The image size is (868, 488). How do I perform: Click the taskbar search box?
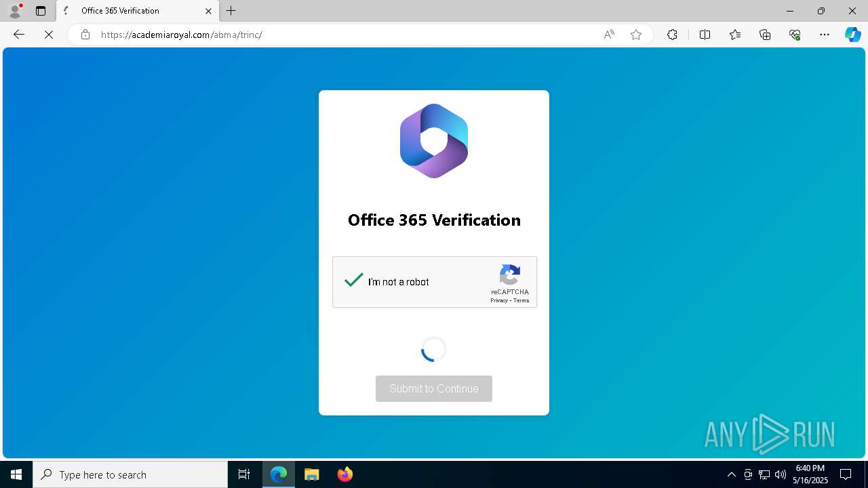[x=130, y=474]
